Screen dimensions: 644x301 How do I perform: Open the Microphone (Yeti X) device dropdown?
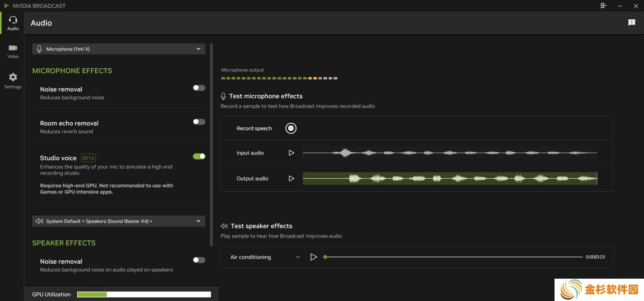click(x=119, y=49)
